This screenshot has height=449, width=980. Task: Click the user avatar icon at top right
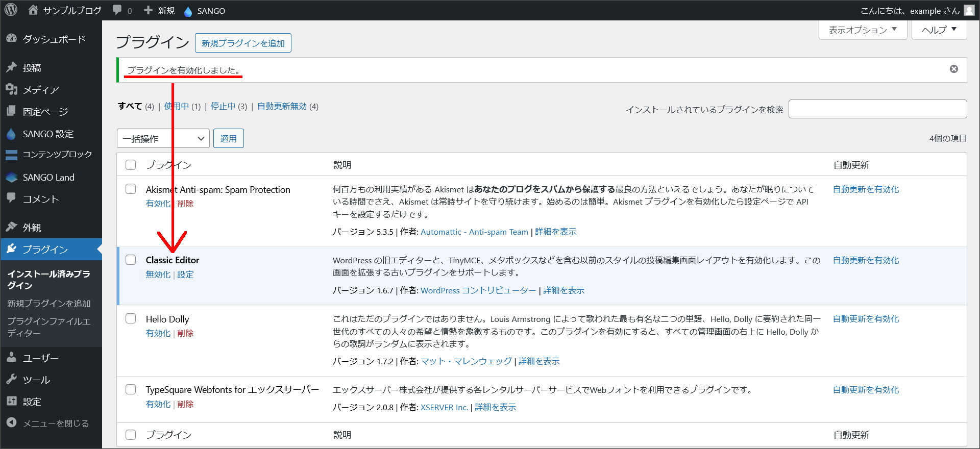(x=969, y=10)
